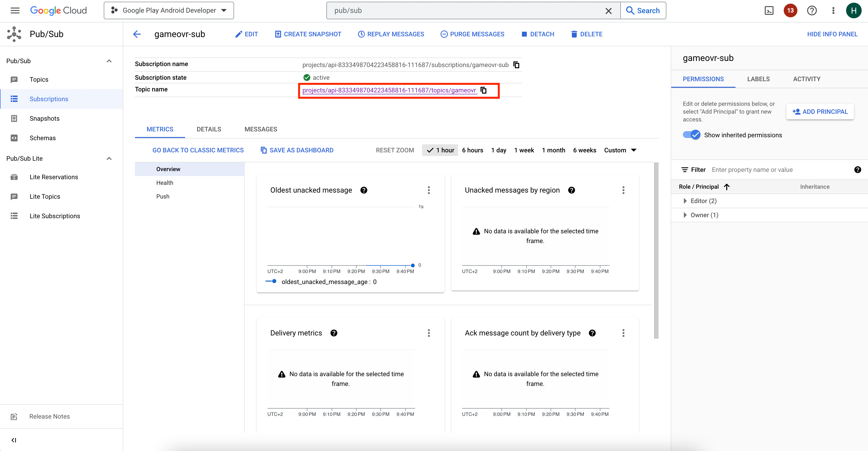Open the gameovr topic link

tap(389, 90)
